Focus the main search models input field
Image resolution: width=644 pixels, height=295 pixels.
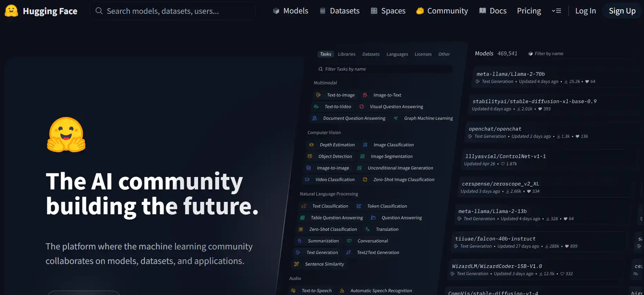pos(173,11)
